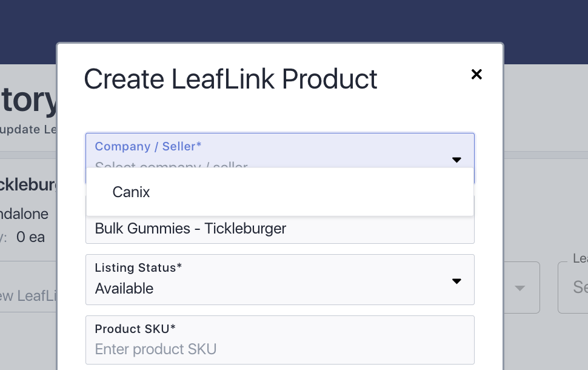Click the Product SKU label
Viewport: 588px width, 370px height.
[x=135, y=329]
